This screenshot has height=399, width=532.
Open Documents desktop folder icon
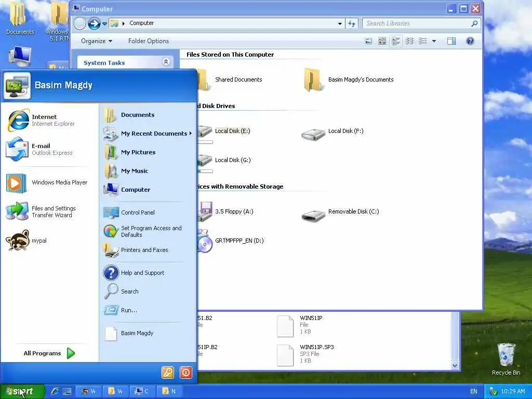(x=20, y=19)
